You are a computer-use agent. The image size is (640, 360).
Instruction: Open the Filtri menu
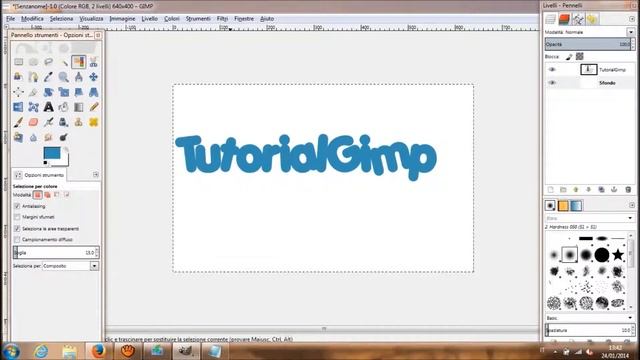coord(222,19)
